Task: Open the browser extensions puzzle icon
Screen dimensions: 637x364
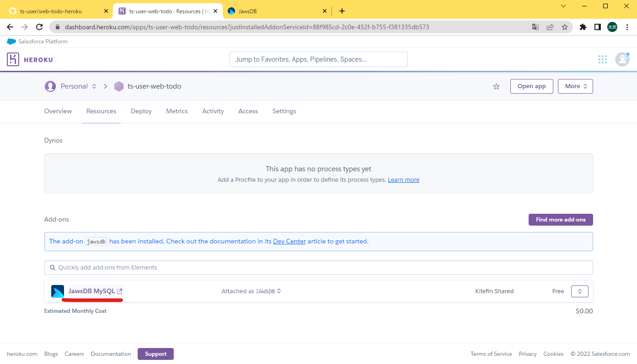Action: [x=583, y=27]
